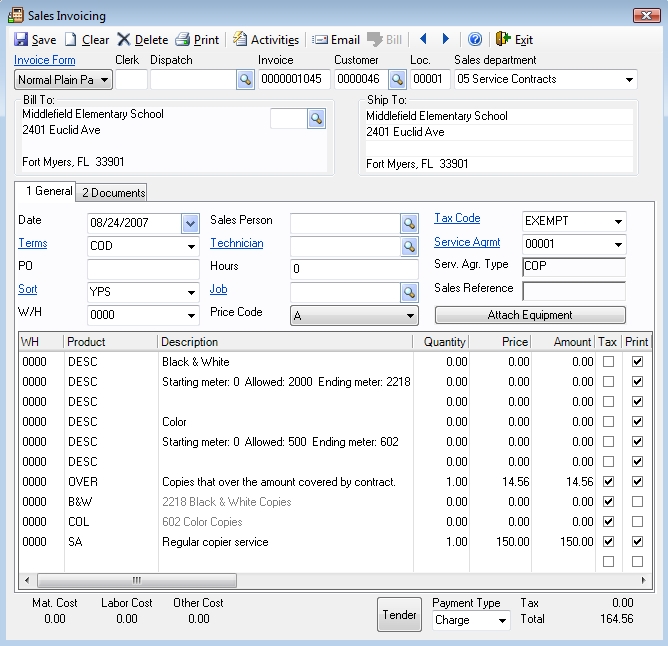668x646 pixels.
Task: Click the Job lookup magnifier
Action: (409, 292)
